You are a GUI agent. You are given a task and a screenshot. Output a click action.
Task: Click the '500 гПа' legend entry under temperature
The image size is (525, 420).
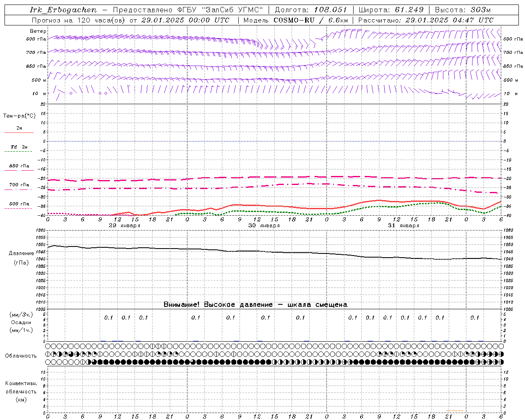[x=19, y=204]
